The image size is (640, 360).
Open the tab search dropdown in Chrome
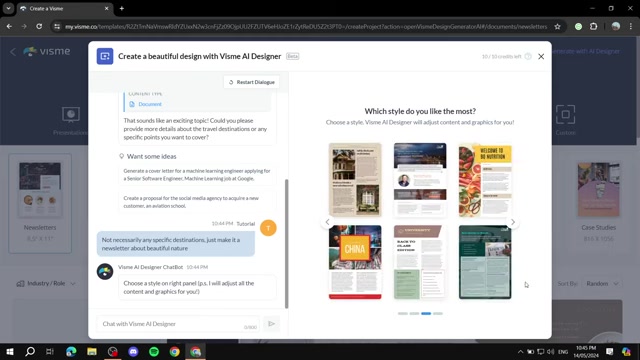[8, 9]
